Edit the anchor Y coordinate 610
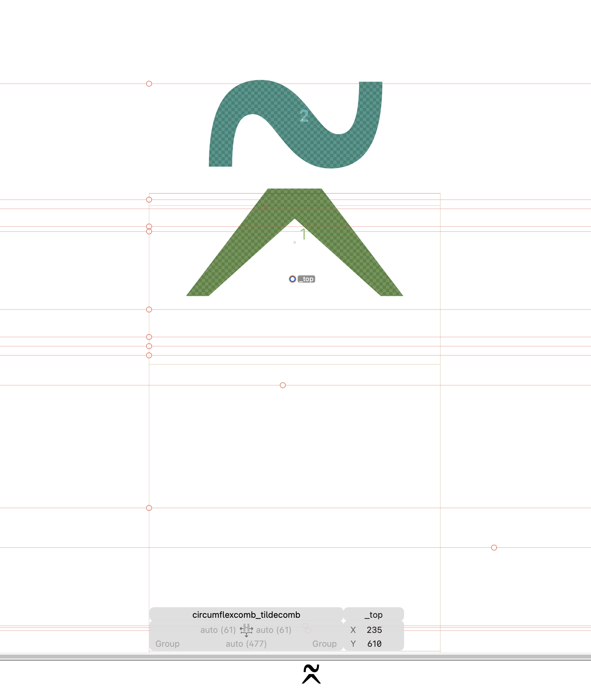591x700 pixels. [x=374, y=644]
